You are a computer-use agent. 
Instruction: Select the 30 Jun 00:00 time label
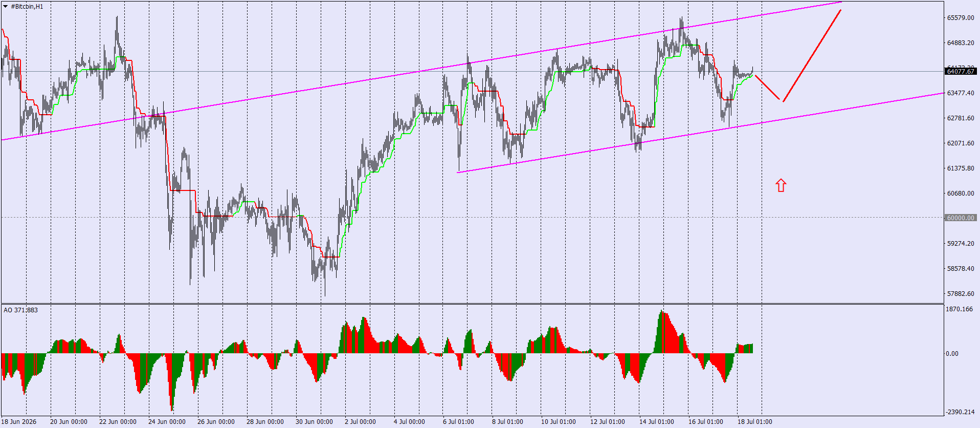pyautogui.click(x=314, y=422)
